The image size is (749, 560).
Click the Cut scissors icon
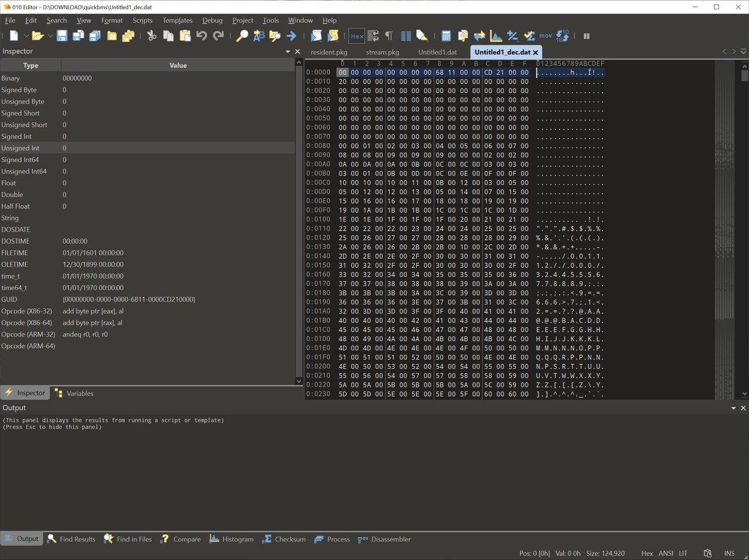click(152, 36)
